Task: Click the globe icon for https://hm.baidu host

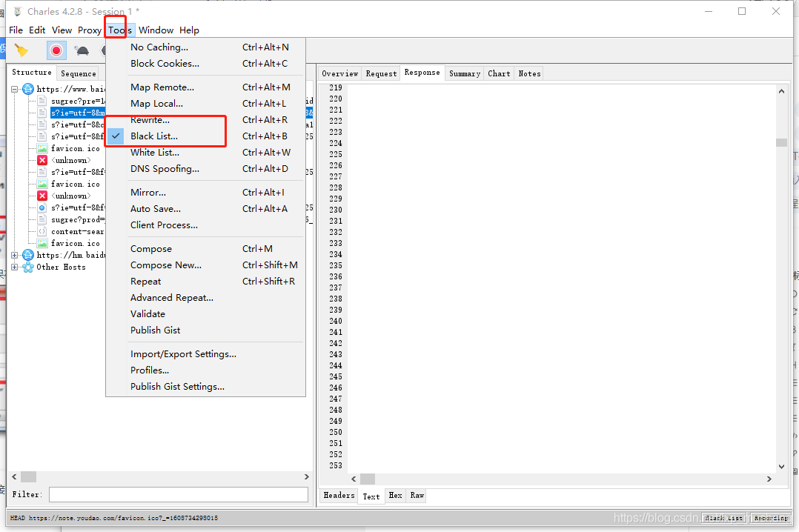Action: (x=28, y=255)
